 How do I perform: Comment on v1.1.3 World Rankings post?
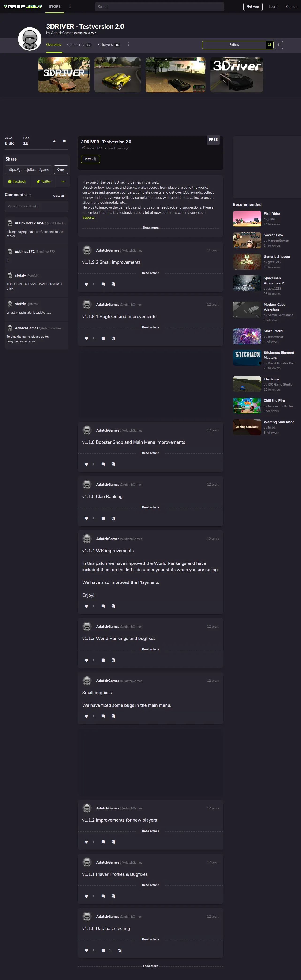(x=103, y=660)
